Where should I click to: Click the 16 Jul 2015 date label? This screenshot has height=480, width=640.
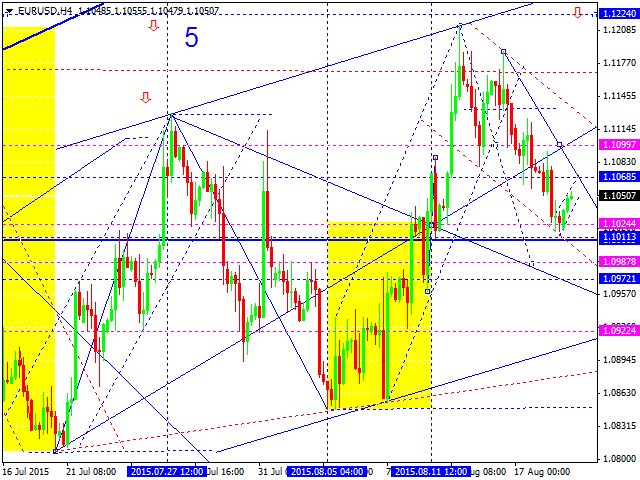26,472
